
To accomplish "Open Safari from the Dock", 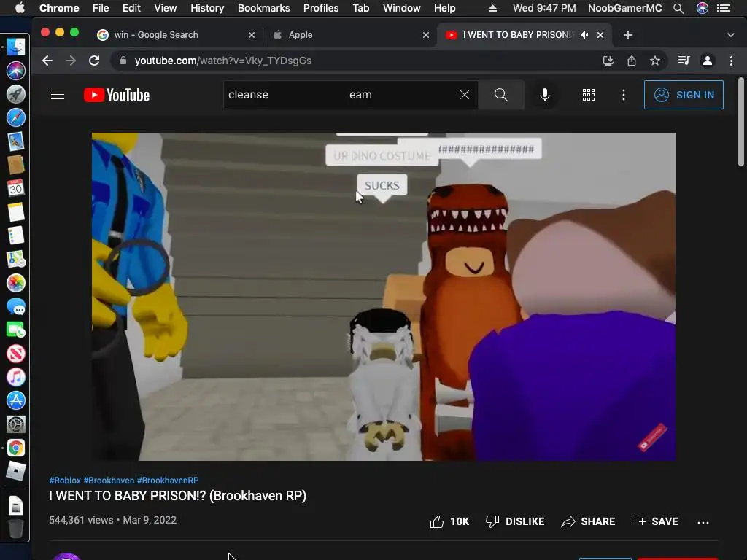I will tap(16, 117).
